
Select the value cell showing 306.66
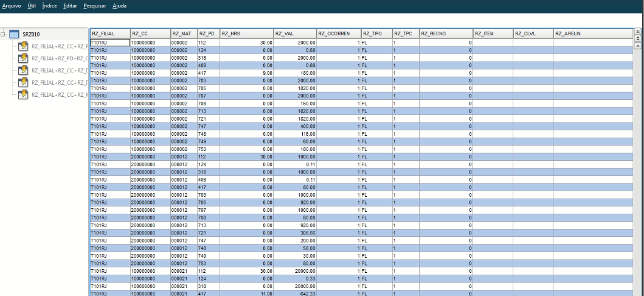[296, 233]
